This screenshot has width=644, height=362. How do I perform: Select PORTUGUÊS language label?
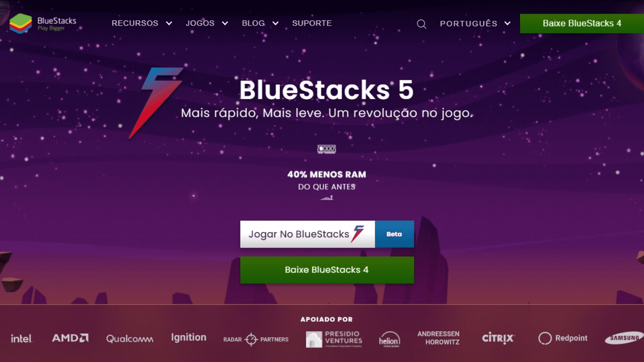[x=469, y=23]
